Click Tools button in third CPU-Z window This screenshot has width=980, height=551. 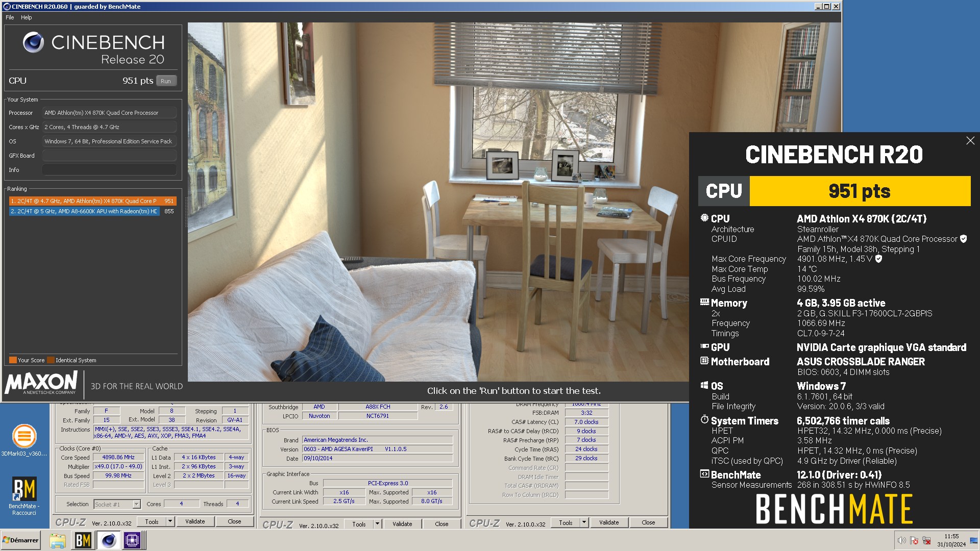tap(566, 522)
